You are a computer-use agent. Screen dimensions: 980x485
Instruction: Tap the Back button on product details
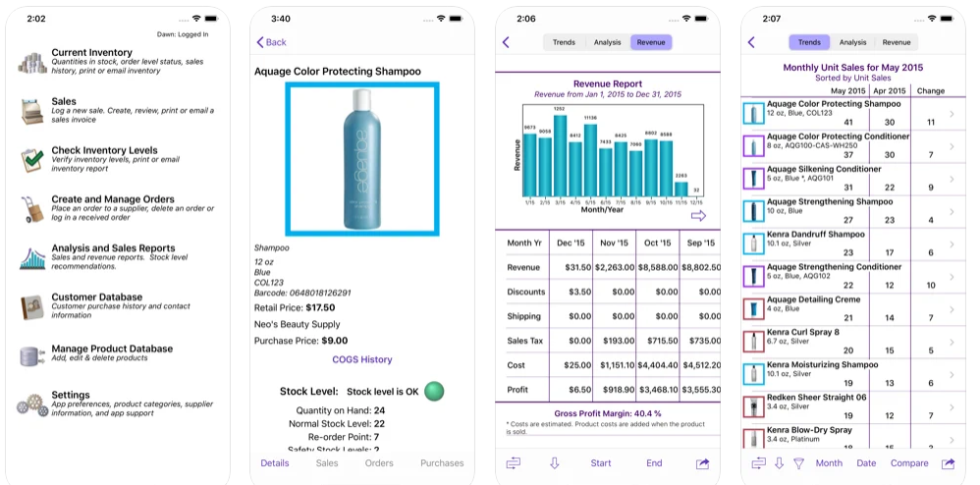[271, 42]
